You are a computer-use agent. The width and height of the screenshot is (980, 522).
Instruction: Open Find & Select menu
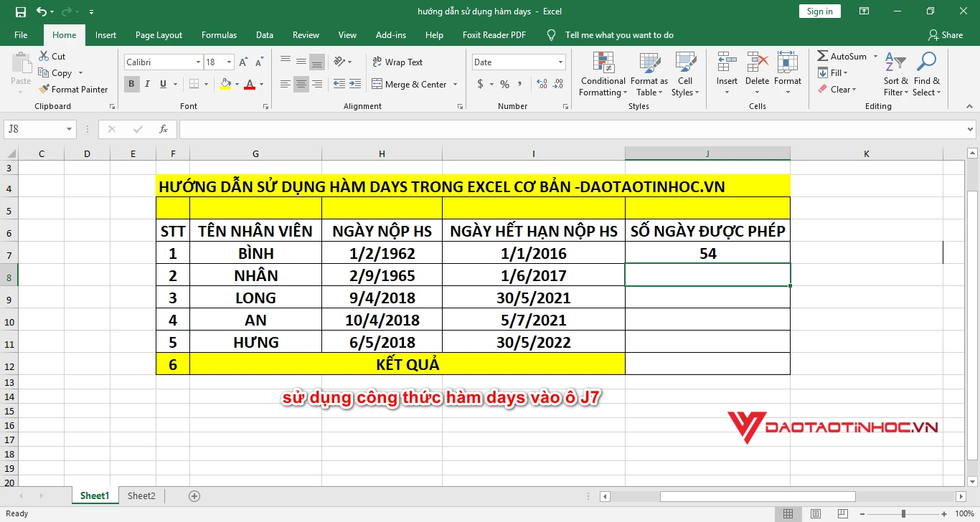click(926, 75)
